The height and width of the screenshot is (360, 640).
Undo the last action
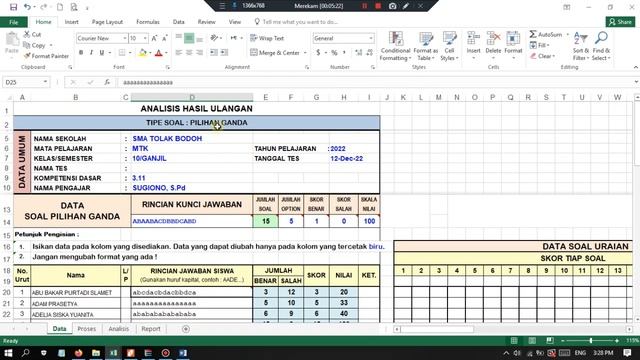coord(27,7)
